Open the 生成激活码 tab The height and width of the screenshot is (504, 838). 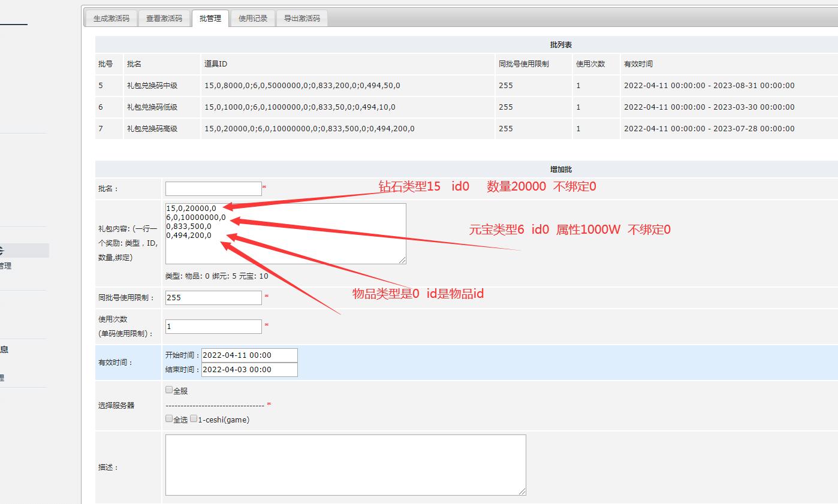pos(111,19)
